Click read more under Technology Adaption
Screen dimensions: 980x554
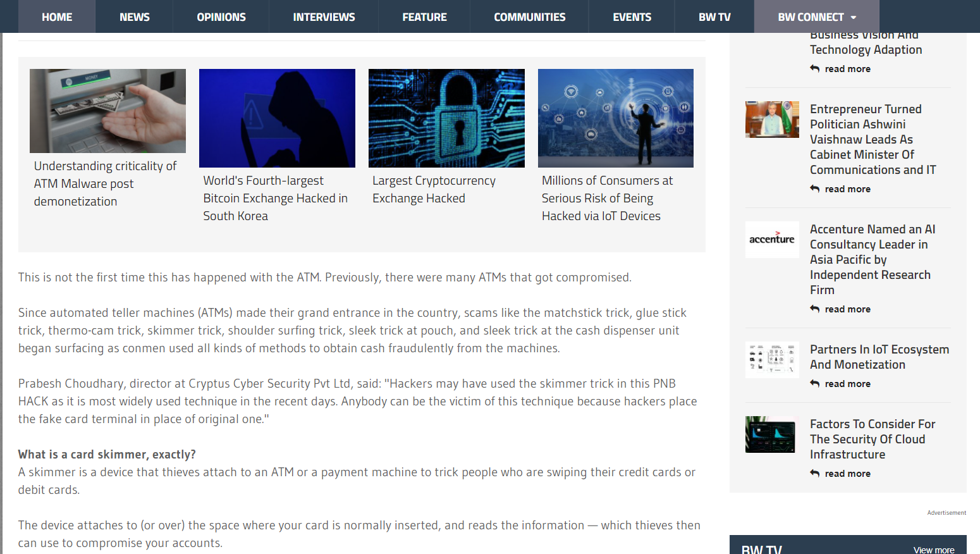pos(847,69)
